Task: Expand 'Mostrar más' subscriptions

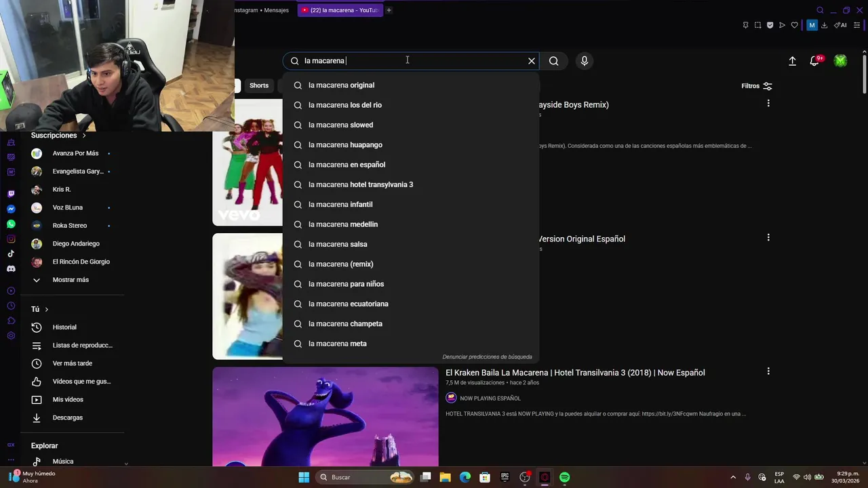Action: [71, 280]
